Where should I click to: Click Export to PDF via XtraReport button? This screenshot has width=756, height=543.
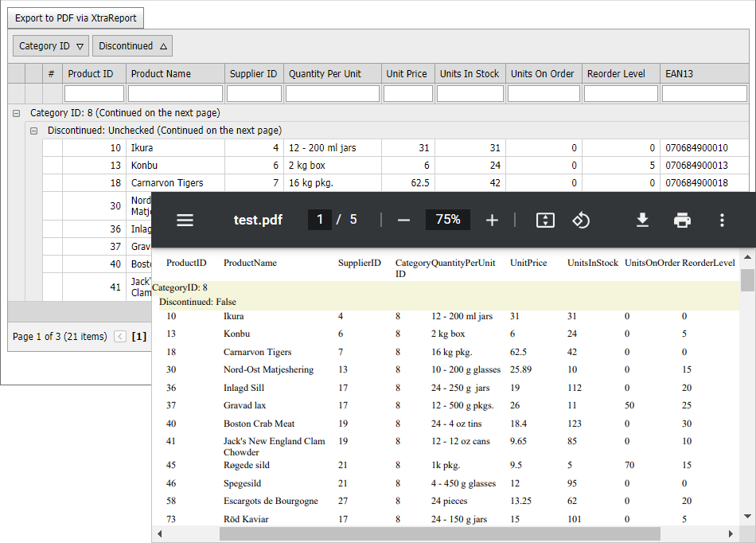click(x=76, y=18)
